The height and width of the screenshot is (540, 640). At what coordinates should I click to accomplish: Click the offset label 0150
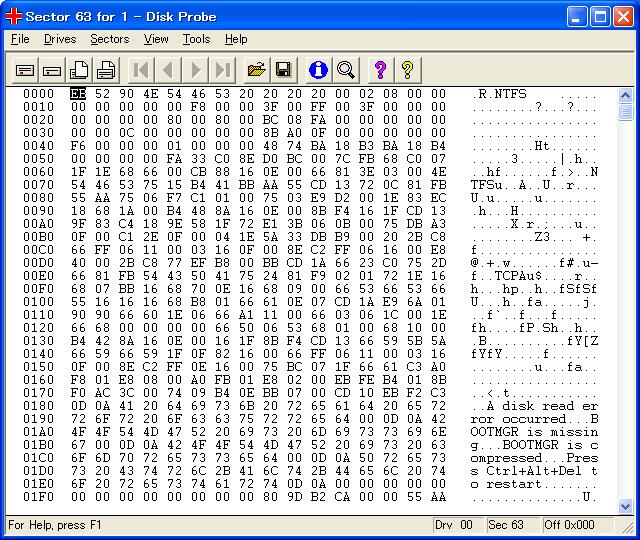(38, 367)
